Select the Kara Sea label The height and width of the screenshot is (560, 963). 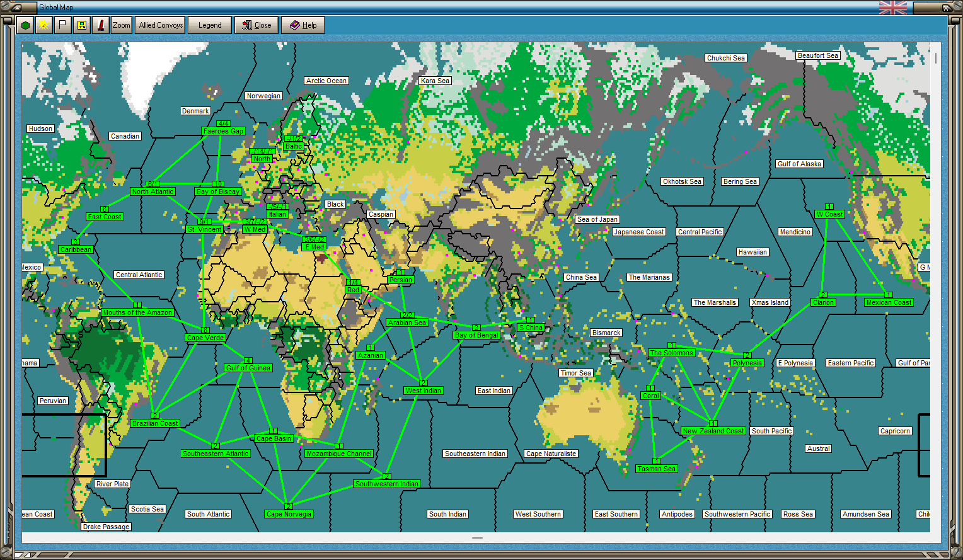435,81
